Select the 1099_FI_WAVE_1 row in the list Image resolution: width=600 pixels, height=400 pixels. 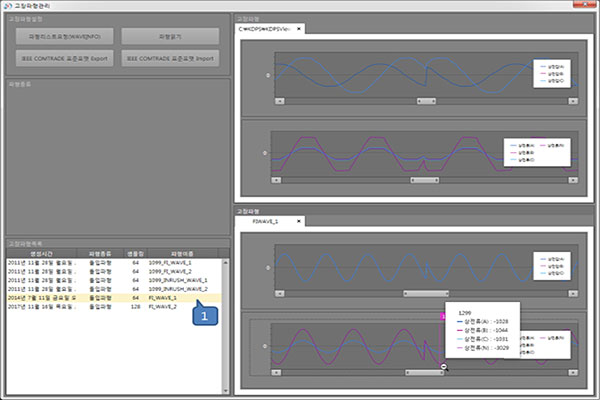[176, 261]
